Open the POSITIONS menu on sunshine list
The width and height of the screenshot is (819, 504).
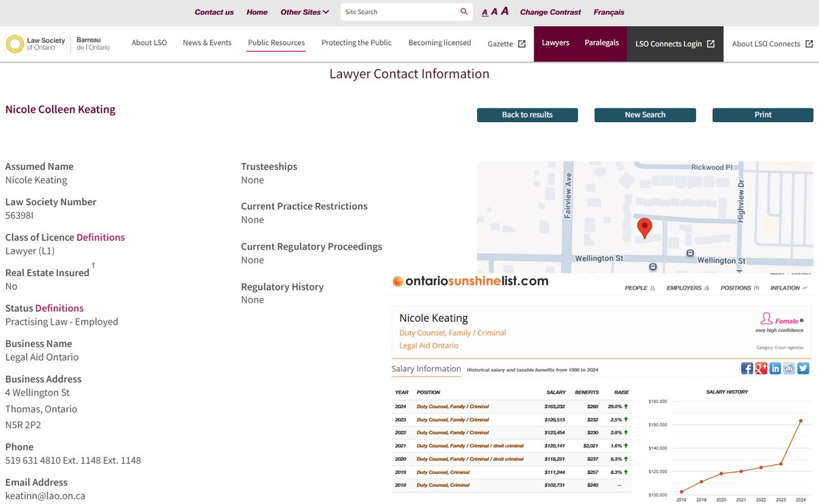click(740, 288)
